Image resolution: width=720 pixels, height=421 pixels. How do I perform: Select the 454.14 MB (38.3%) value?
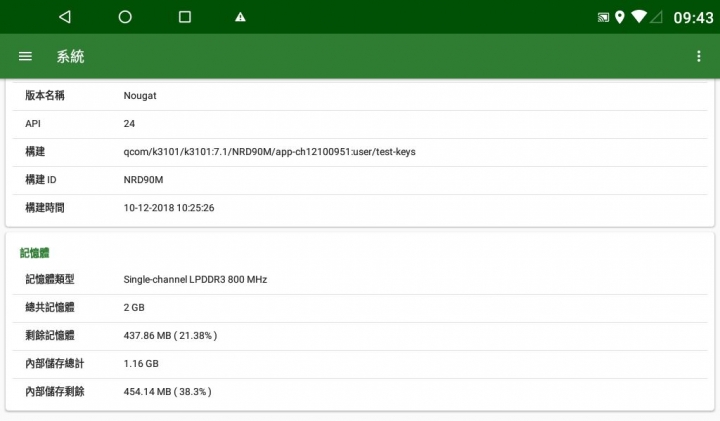click(168, 391)
